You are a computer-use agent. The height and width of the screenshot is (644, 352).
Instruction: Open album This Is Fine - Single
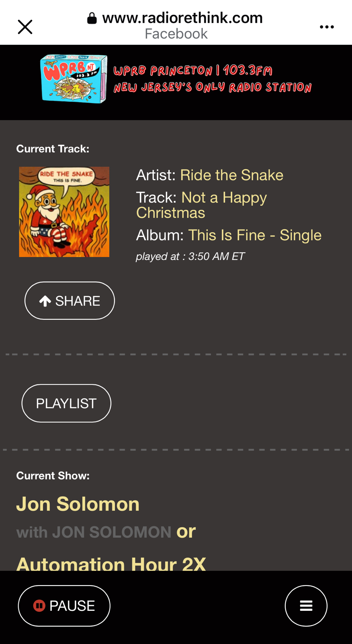pos(255,235)
